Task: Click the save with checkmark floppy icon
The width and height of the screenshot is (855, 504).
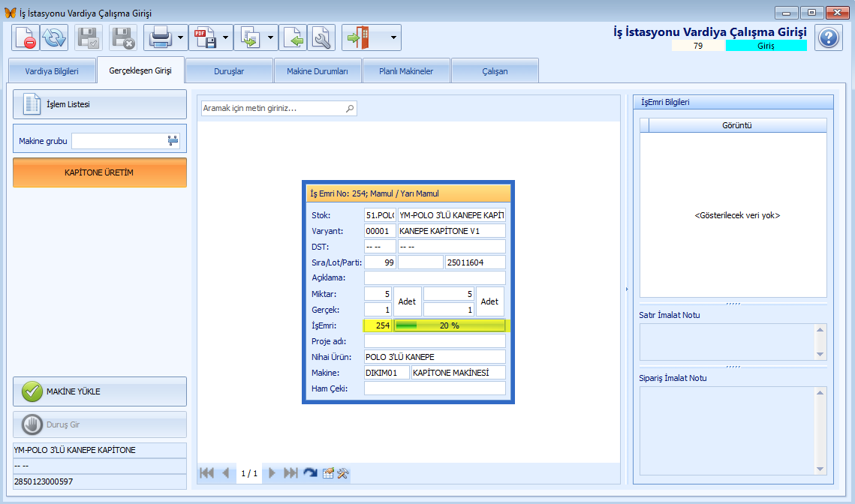Action: [x=88, y=38]
